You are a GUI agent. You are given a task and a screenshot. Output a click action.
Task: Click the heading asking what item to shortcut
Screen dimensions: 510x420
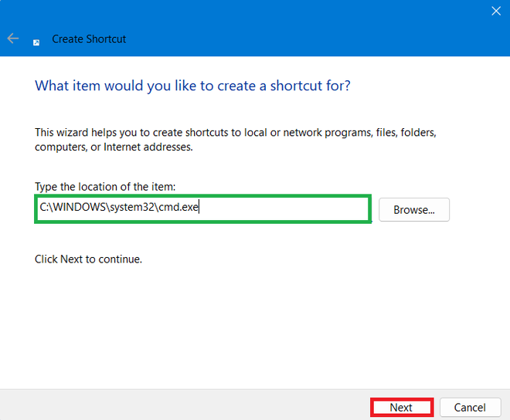192,85
